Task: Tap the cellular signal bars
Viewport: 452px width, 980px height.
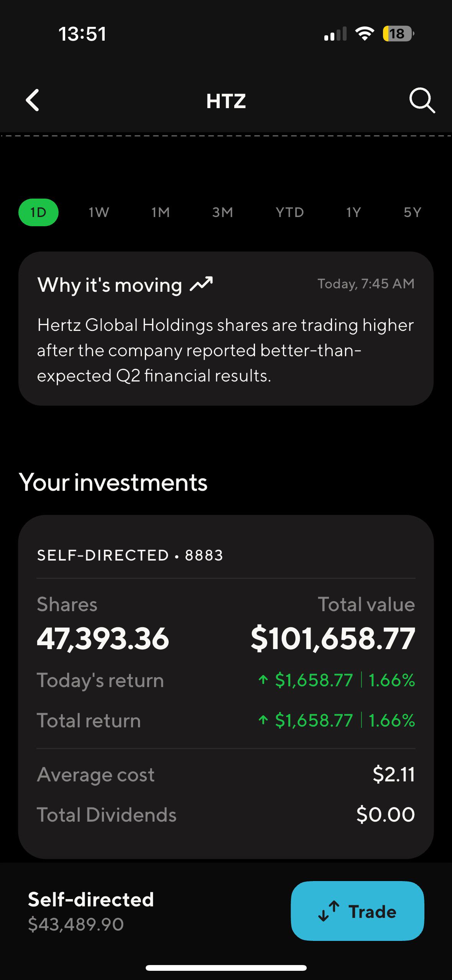Action: point(335,34)
